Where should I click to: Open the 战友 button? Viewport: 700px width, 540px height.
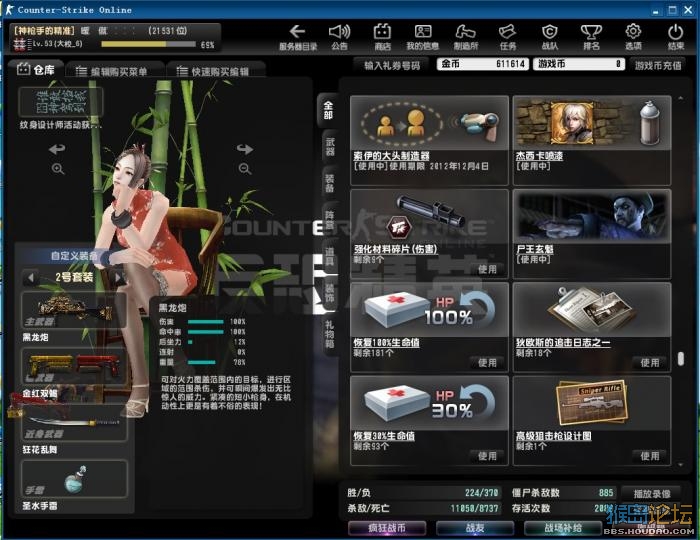(475, 528)
